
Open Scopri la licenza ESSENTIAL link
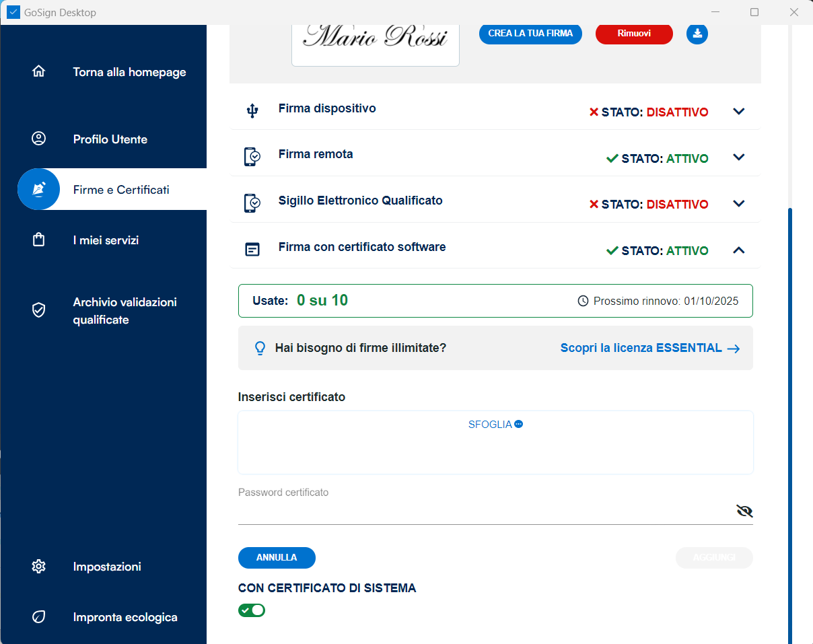(x=649, y=348)
